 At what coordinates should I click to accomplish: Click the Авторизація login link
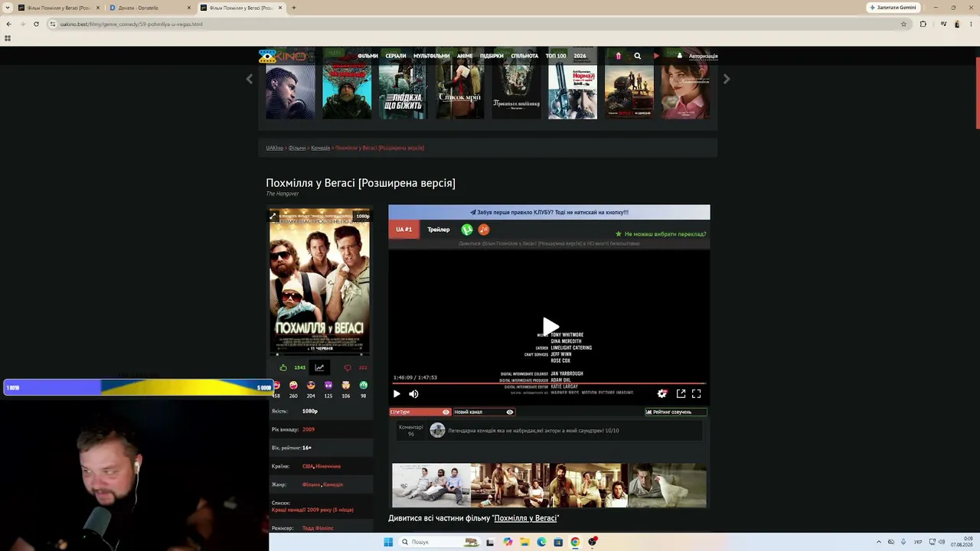click(703, 56)
